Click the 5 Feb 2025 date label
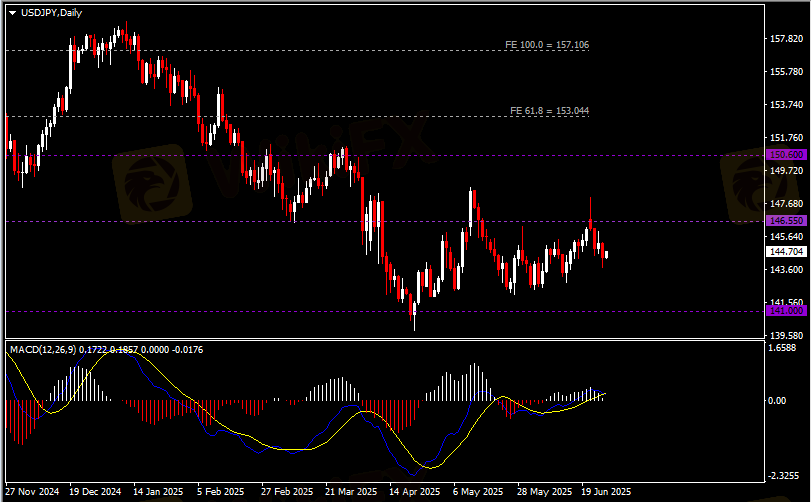This screenshot has width=811, height=502. [x=221, y=491]
